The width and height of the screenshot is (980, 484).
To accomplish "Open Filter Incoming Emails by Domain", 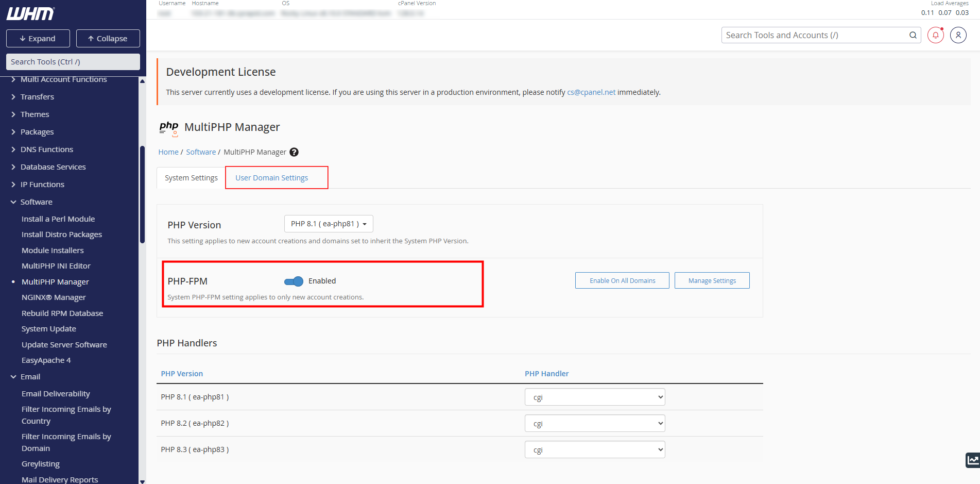I will click(x=66, y=442).
